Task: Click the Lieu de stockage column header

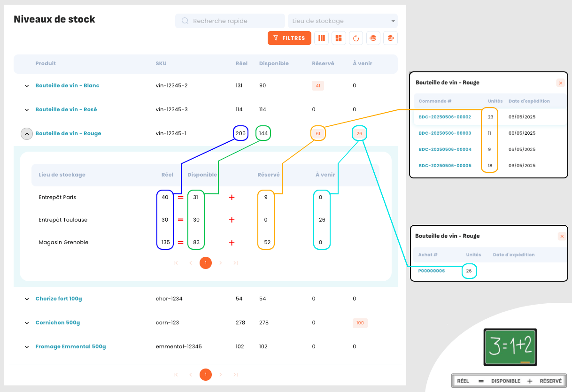Action: [62, 175]
